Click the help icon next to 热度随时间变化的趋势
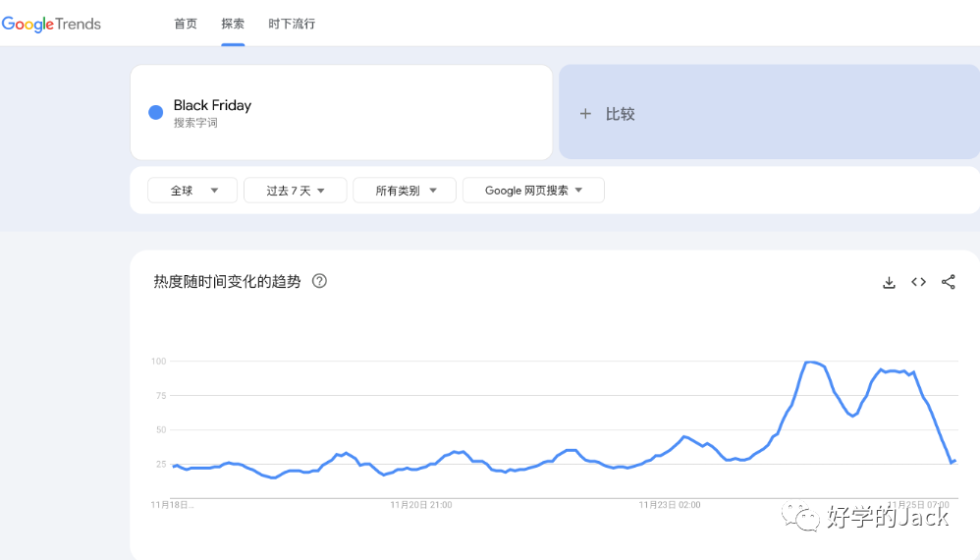Screen dimensions: 980x560 click(319, 281)
